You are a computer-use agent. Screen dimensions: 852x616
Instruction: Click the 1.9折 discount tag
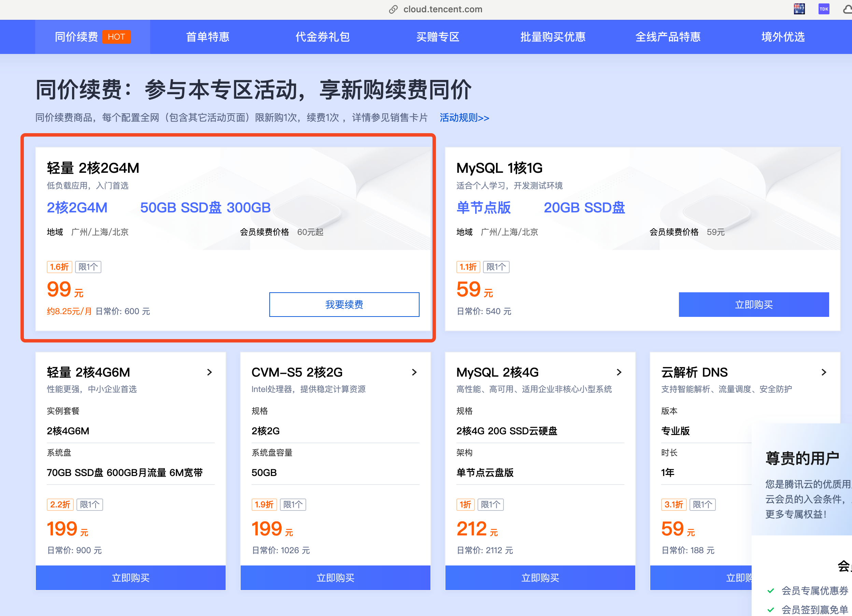click(x=264, y=504)
